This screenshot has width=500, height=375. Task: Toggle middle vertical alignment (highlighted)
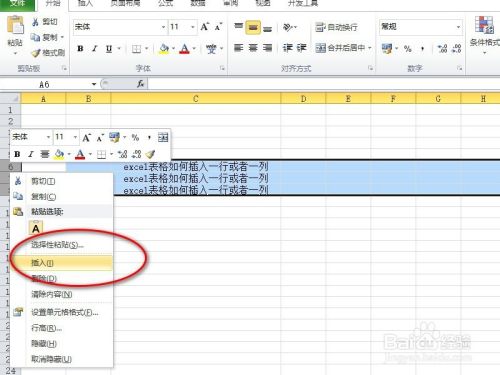[x=253, y=27]
